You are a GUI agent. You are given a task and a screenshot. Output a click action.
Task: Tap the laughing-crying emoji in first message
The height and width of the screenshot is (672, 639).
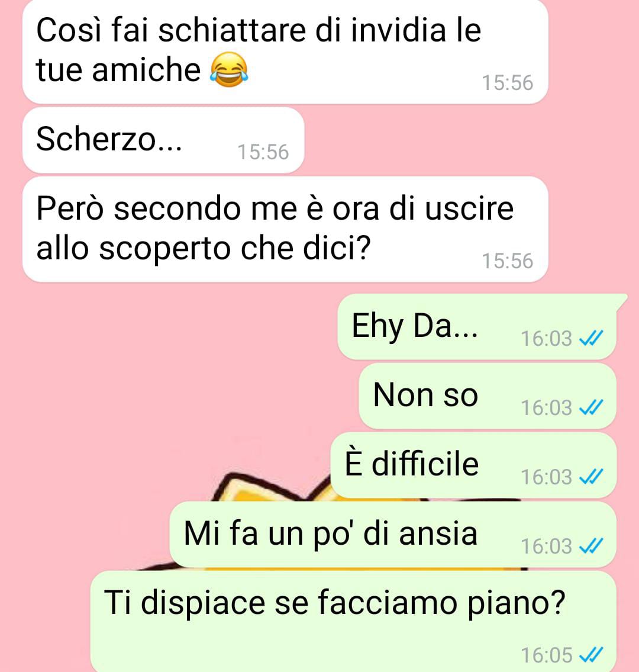pos(229,70)
